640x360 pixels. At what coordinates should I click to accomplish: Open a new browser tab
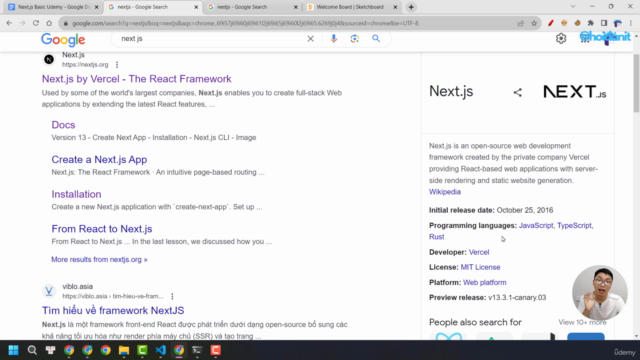coord(411,7)
